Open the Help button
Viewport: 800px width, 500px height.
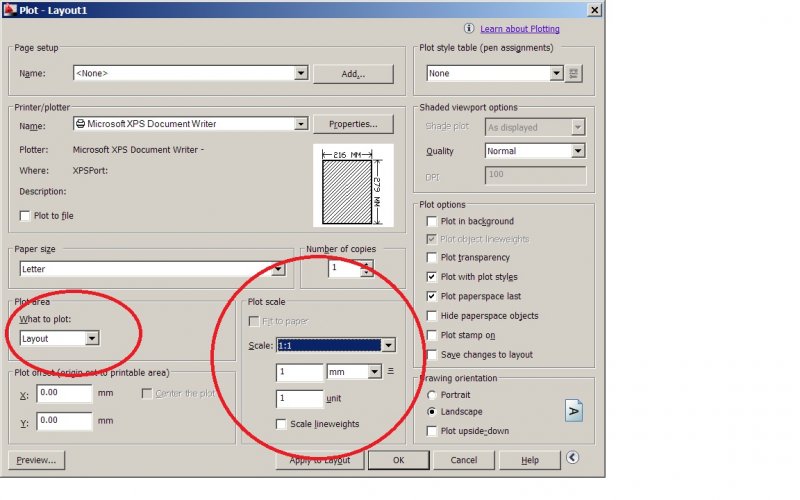point(530,460)
